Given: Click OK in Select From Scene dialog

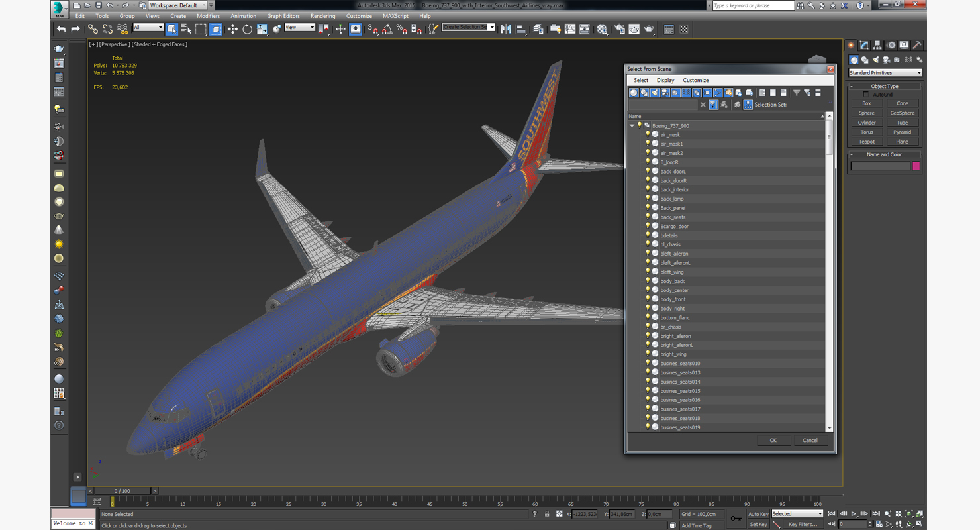Looking at the screenshot, I should pos(773,441).
